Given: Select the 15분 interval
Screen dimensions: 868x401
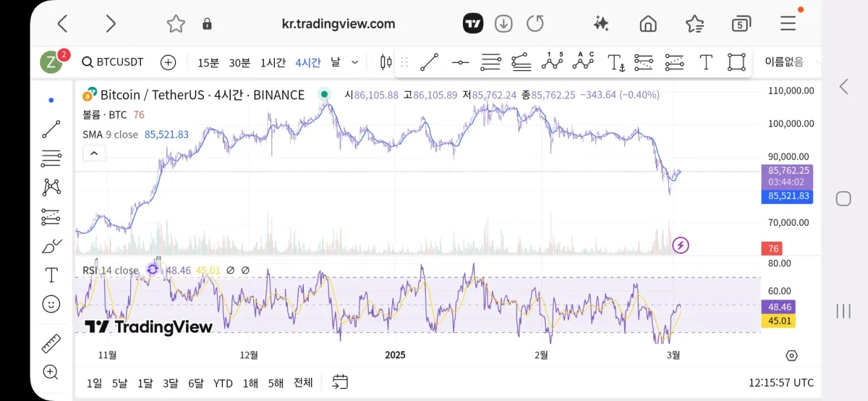Looking at the screenshot, I should pyautogui.click(x=208, y=62).
